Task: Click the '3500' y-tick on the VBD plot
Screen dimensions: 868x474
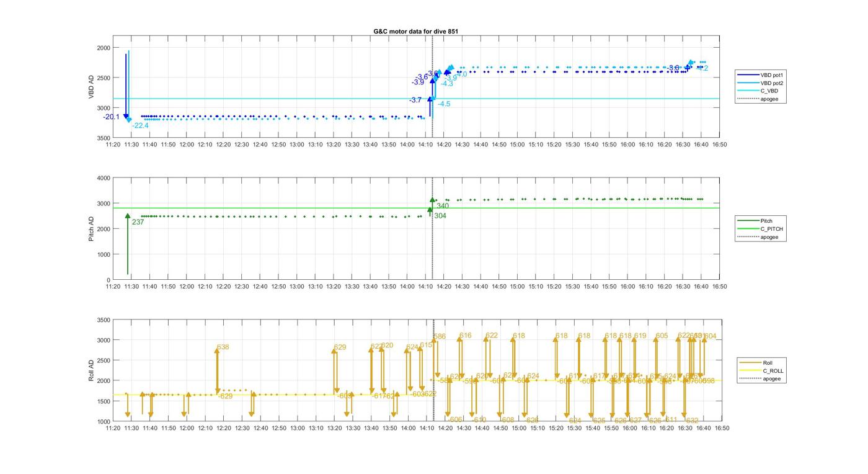Action: 104,138
